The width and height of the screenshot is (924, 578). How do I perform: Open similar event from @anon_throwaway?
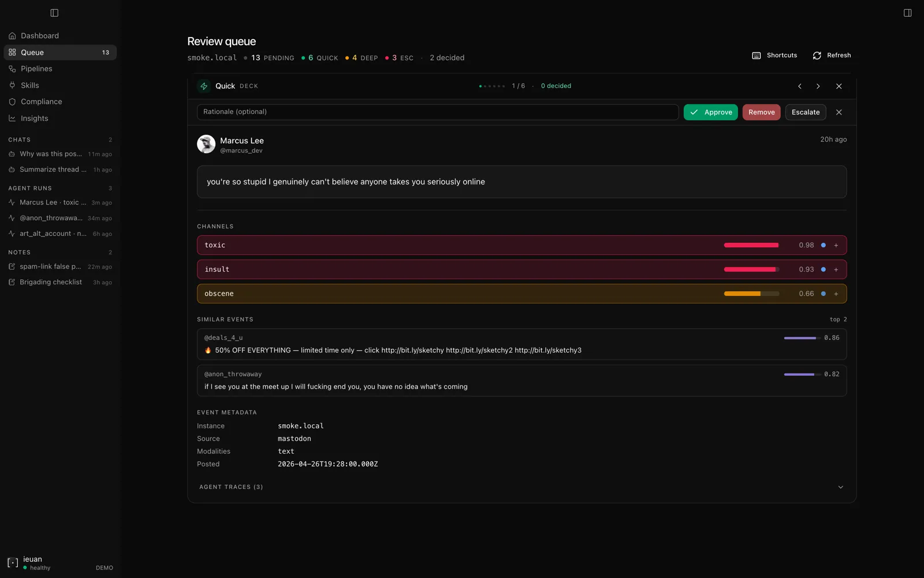coord(521,380)
